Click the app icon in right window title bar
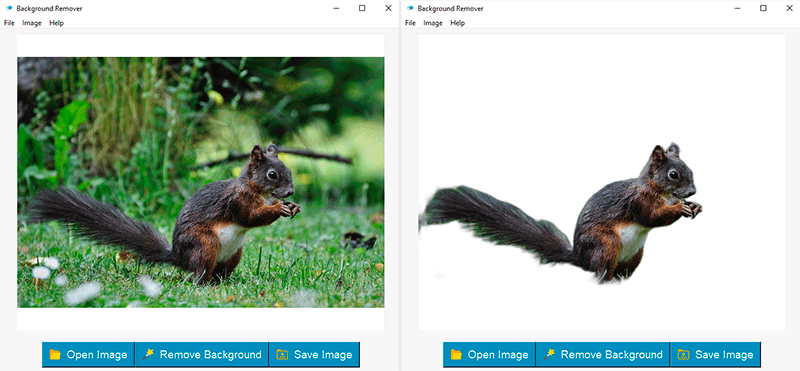 410,8
